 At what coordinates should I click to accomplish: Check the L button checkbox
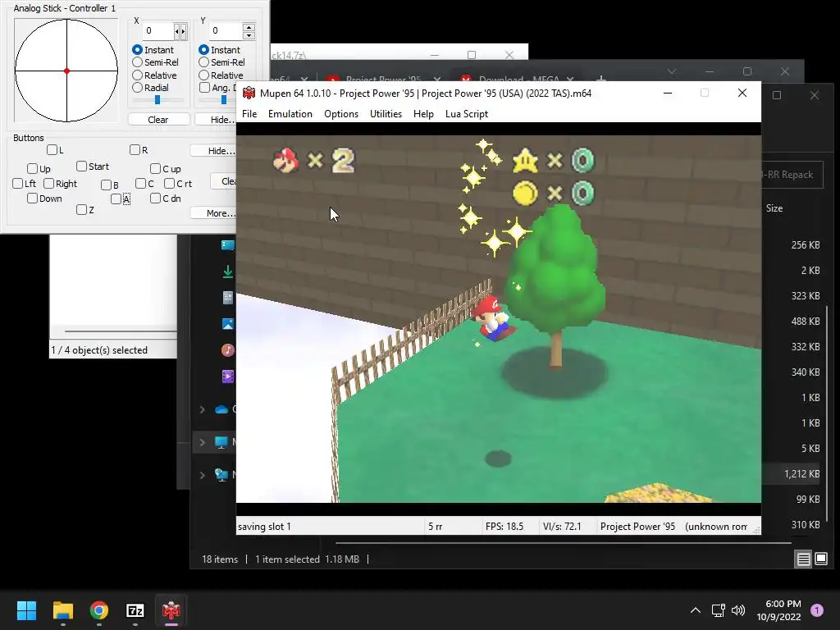pos(52,150)
